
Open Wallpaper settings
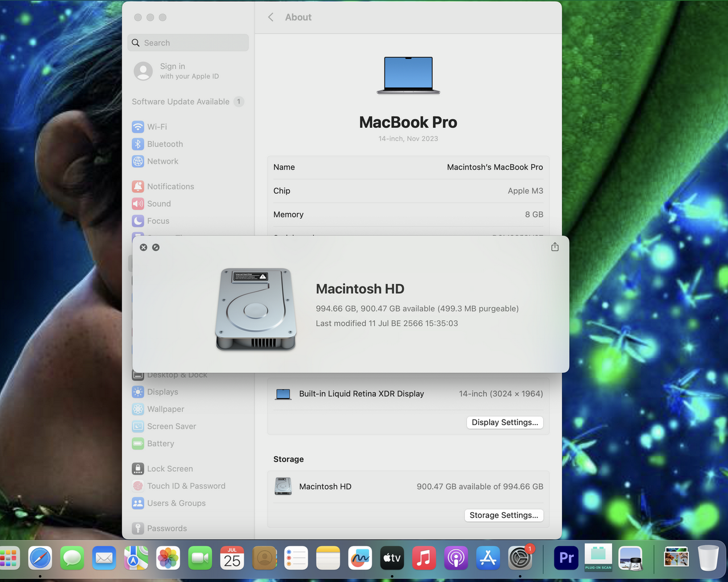158,409
